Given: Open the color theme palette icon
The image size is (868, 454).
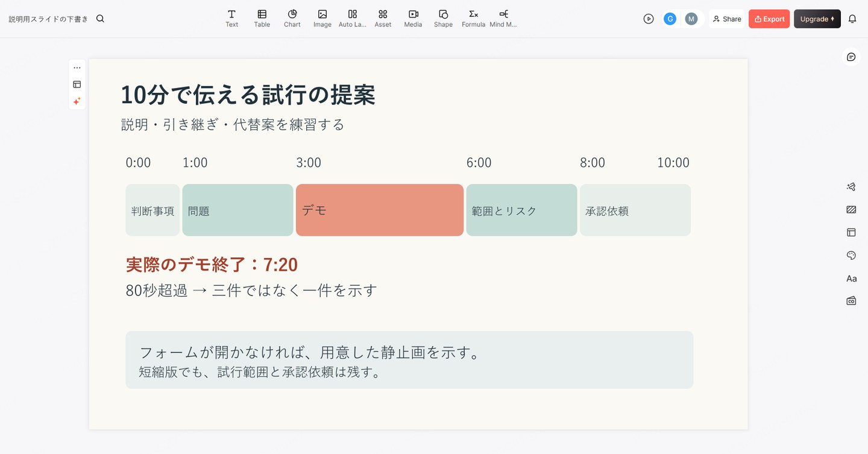Looking at the screenshot, I should coord(851,255).
